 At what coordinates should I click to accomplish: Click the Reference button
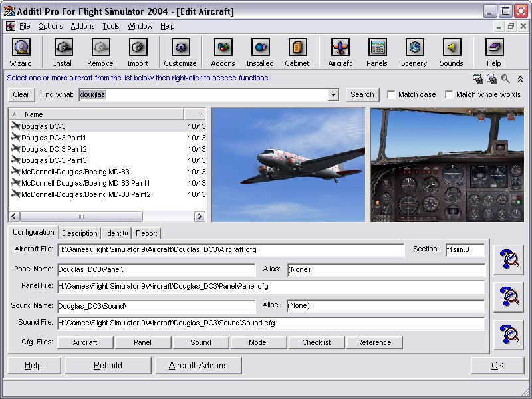374,342
